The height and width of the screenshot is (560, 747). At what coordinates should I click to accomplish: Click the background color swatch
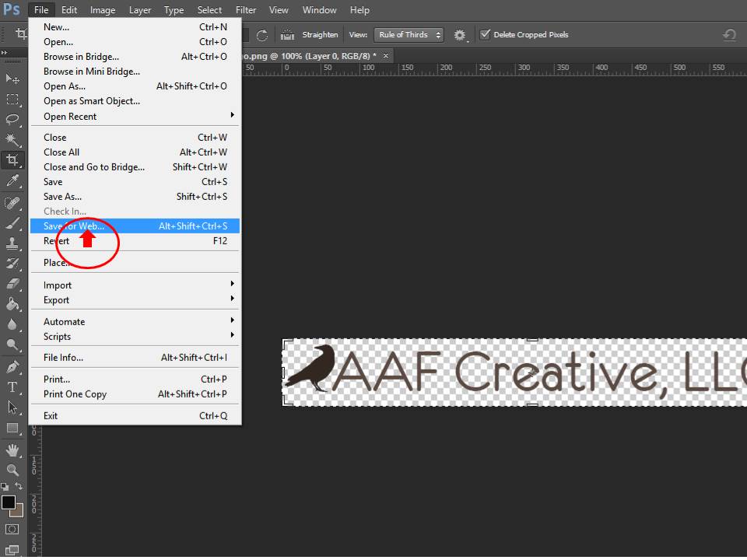pyautogui.click(x=18, y=513)
